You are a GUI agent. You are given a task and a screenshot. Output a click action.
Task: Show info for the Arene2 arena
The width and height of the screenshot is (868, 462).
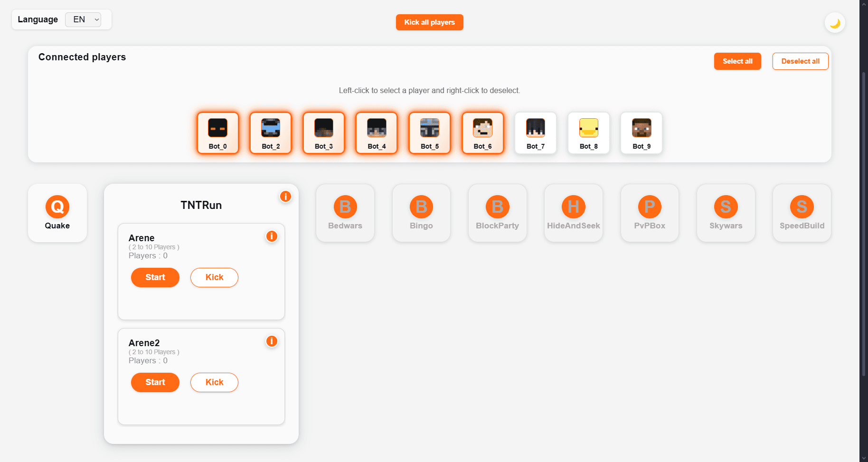coord(271,341)
